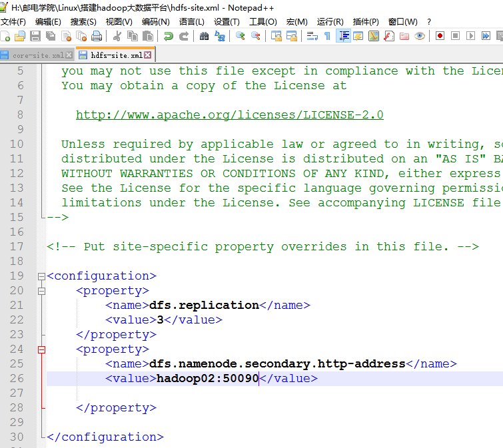Click the Cut scissors icon
Image resolution: width=503 pixels, height=448 pixels.
(x=117, y=36)
